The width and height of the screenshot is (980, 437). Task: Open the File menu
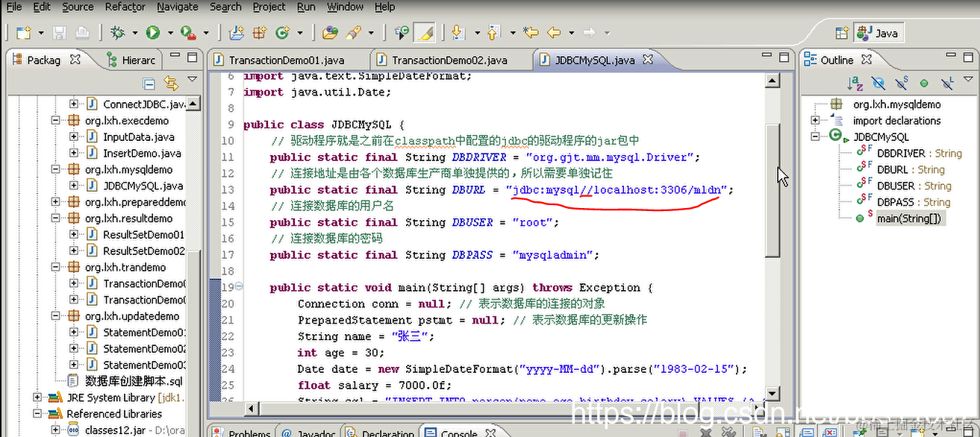[x=13, y=7]
